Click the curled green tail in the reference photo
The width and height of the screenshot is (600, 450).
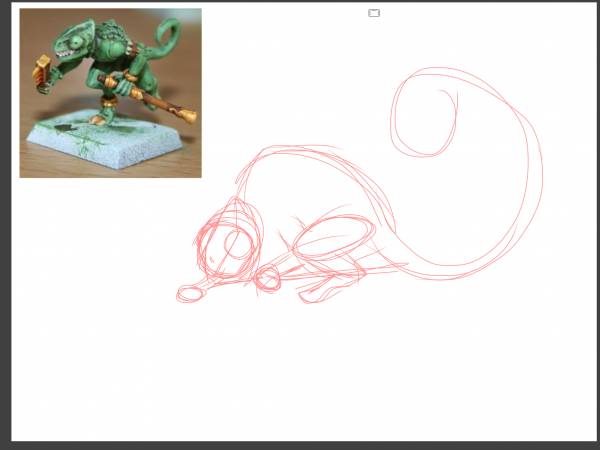pyautogui.click(x=168, y=44)
